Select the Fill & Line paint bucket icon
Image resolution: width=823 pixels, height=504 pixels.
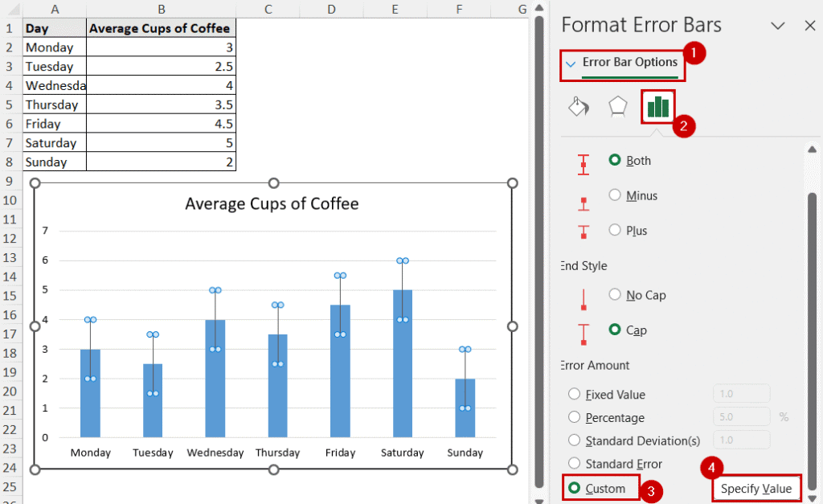[x=578, y=105]
